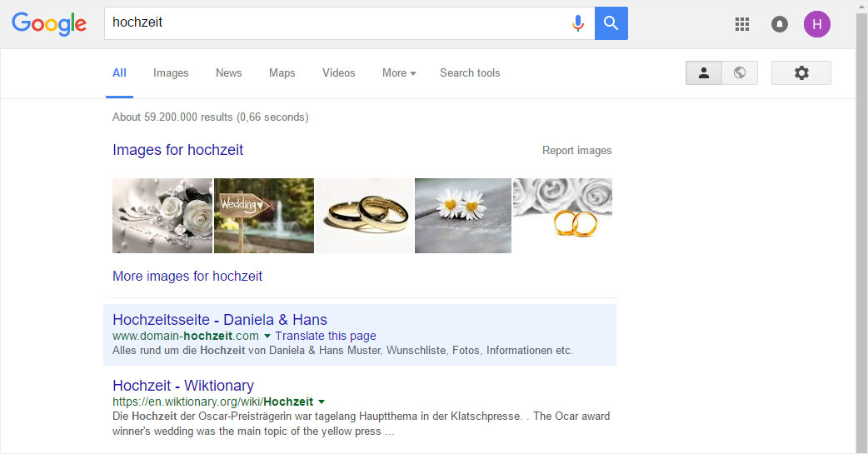
Task: Expand the More search categories dropdown
Action: tap(398, 73)
